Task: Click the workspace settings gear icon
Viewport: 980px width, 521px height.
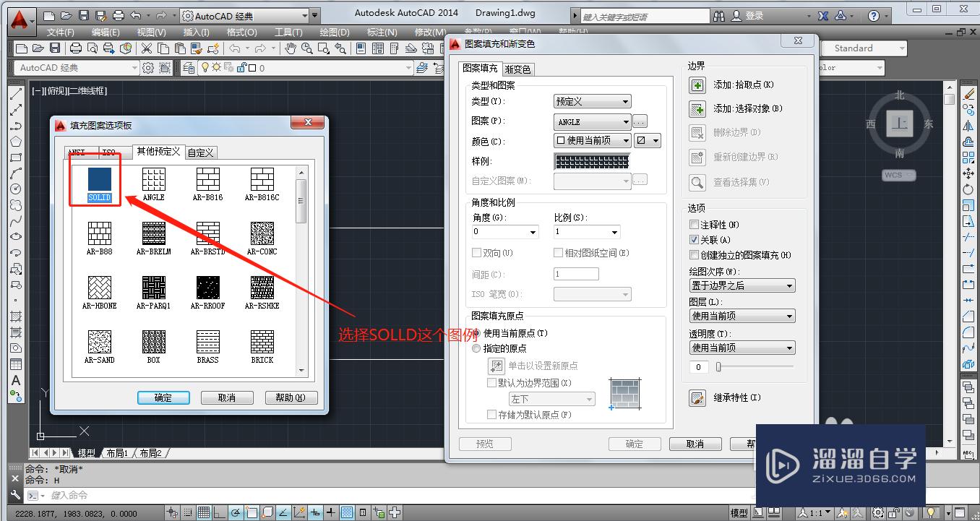Action: click(x=148, y=68)
